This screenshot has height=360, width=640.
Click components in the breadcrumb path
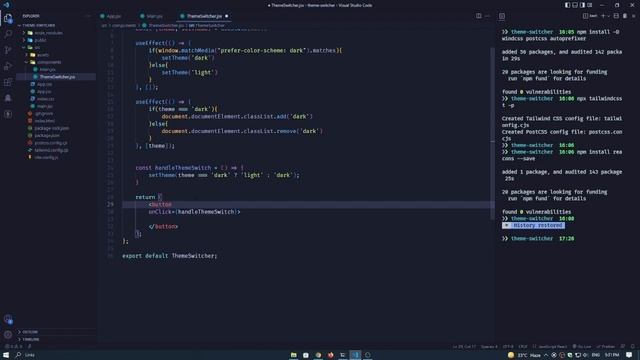click(x=124, y=25)
